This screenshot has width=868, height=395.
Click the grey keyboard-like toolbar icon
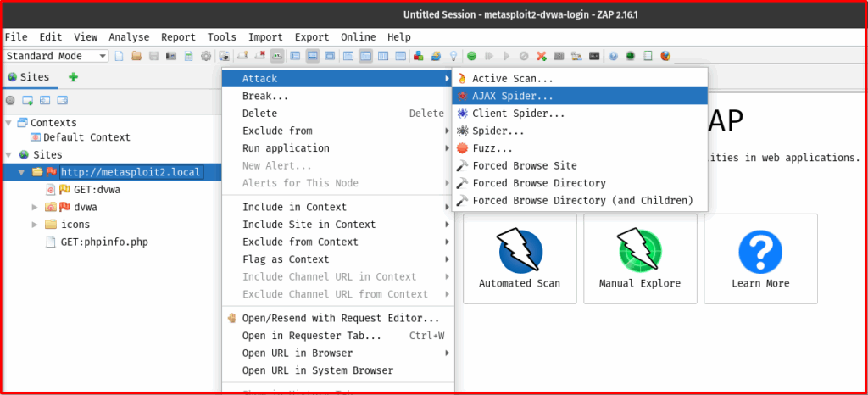[x=559, y=56]
